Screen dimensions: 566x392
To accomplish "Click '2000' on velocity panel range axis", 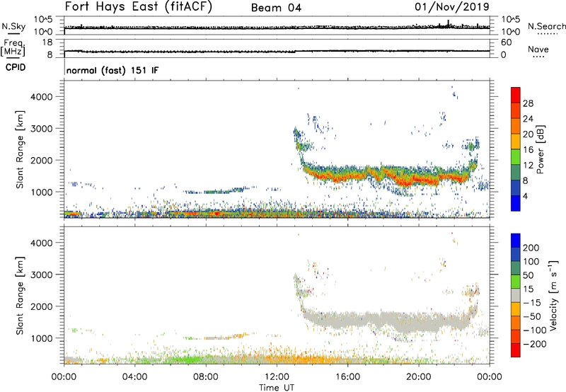I will 42,306.
